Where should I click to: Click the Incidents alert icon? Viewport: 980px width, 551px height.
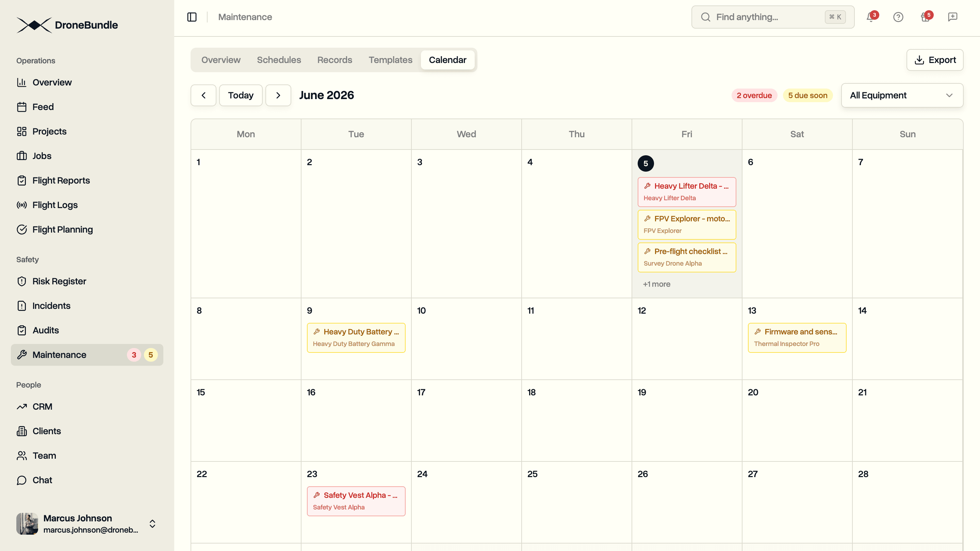tap(22, 306)
